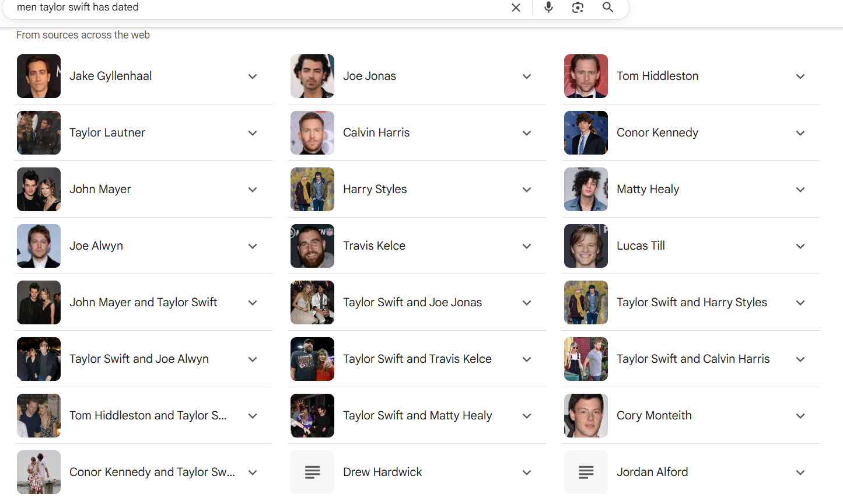843x504 pixels.
Task: Expand the Cory Monteith chevron
Action: pos(800,416)
